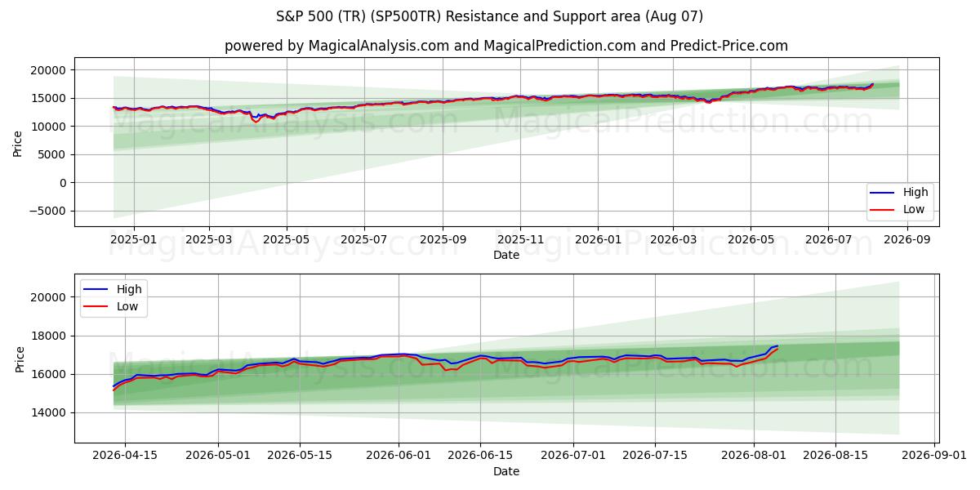This screenshot has height=490, width=980.
Task: Click the 20000 price label on bottom chart
Action: (49, 297)
